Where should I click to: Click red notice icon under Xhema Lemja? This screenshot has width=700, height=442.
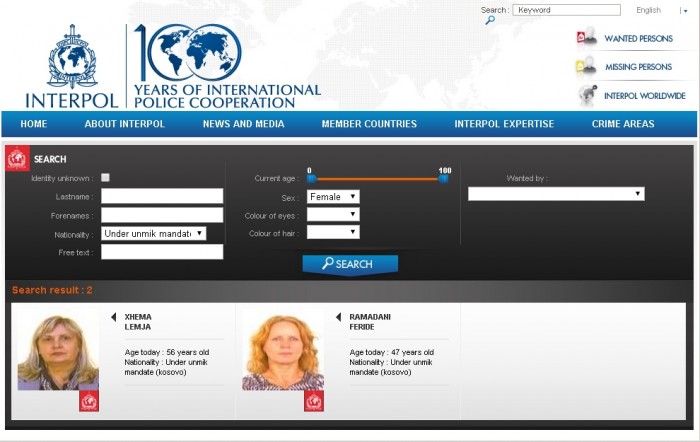point(89,401)
